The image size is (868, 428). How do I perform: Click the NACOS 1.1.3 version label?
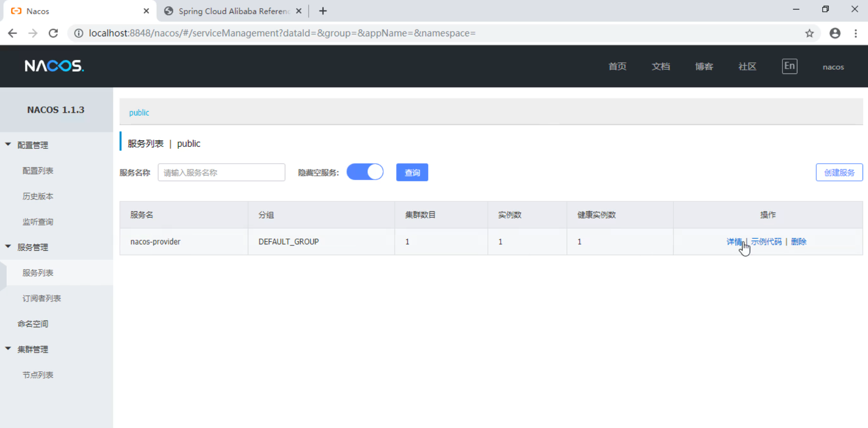point(56,110)
